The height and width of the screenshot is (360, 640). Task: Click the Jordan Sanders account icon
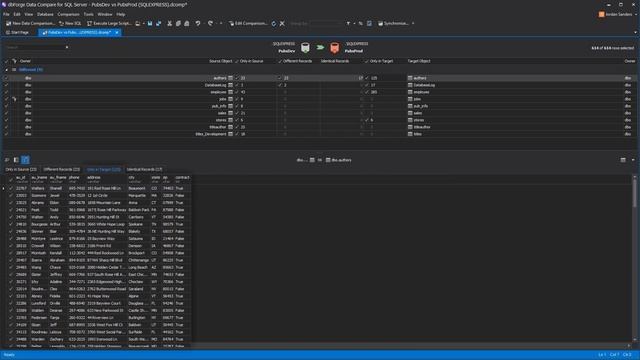coord(602,14)
